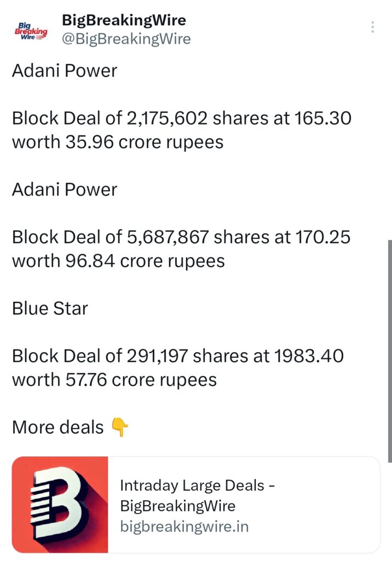Select the Adani Power text mention
The height and width of the screenshot is (561, 392).
tap(65, 71)
